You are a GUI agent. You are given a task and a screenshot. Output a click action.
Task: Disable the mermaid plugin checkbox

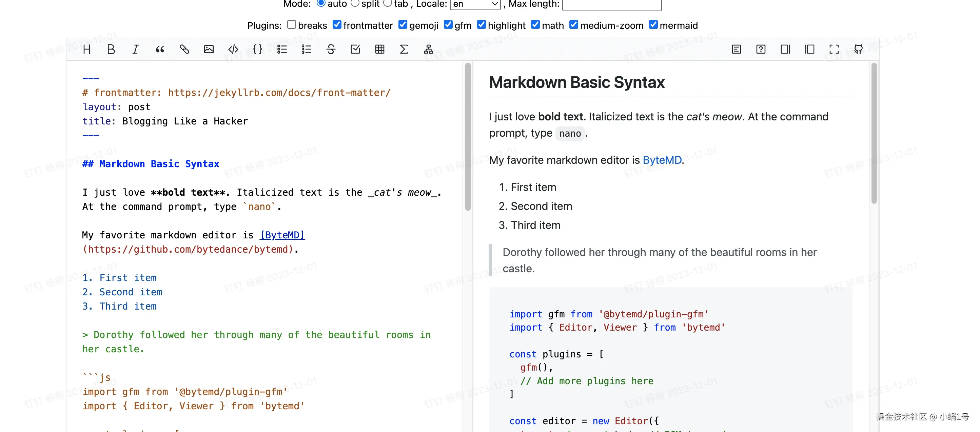click(653, 25)
